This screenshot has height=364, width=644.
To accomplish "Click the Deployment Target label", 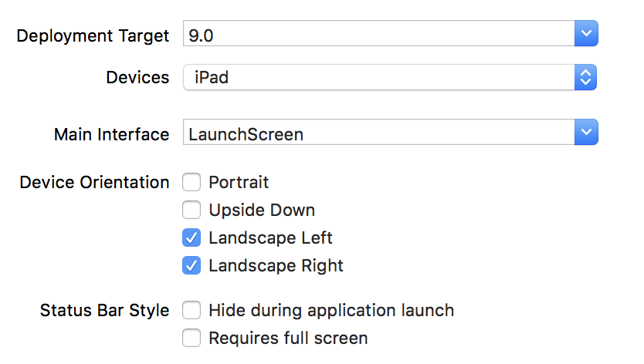I will tap(93, 36).
